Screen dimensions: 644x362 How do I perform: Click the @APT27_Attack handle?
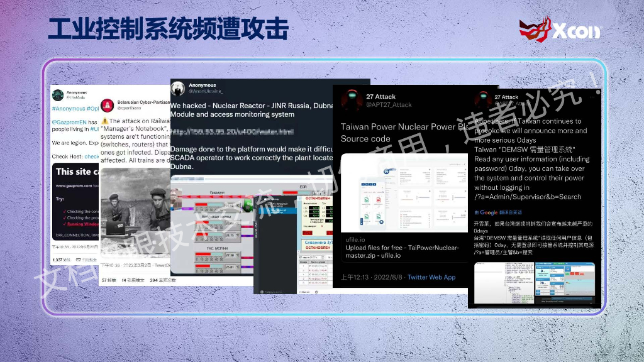tap(389, 105)
